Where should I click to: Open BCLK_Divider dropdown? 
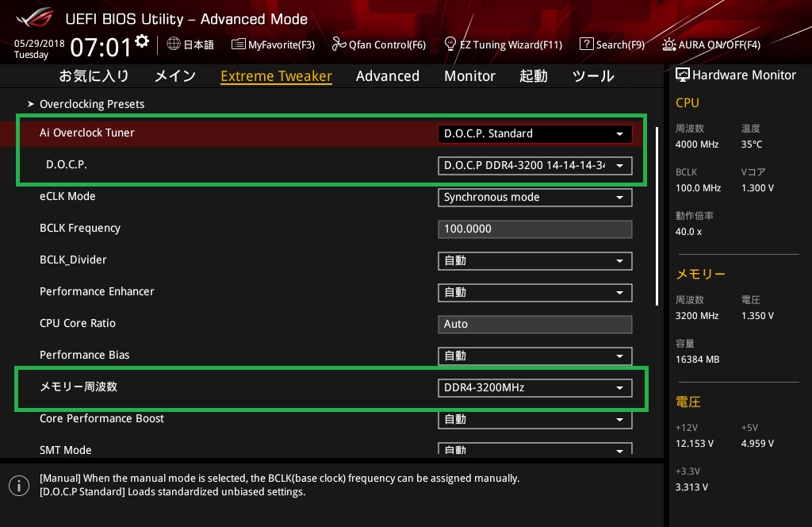(x=535, y=260)
